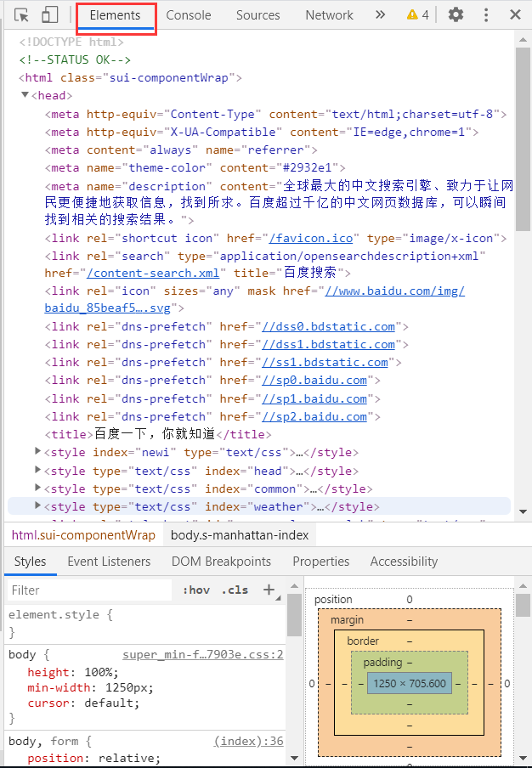Click the warnings count indicator
The height and width of the screenshot is (768, 532).
[417, 14]
